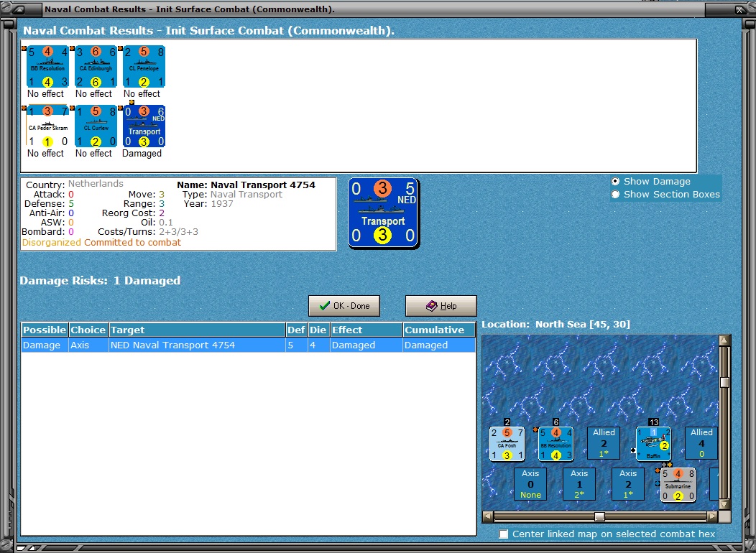This screenshot has width=756, height=553.
Task: Select the CA Edinburgh ship counter
Action: [x=96, y=67]
